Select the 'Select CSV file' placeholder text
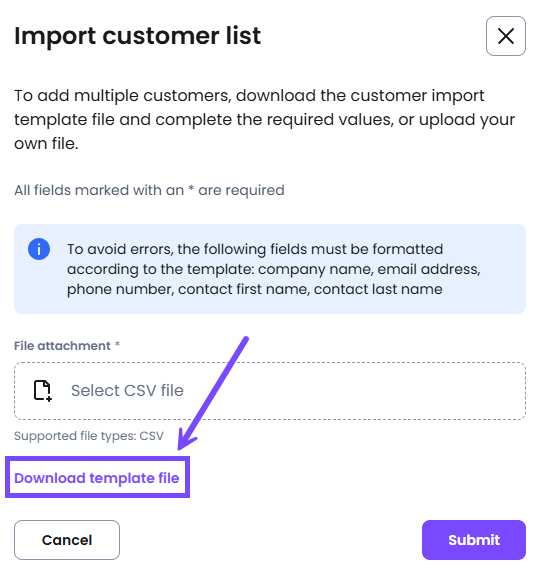 127,391
